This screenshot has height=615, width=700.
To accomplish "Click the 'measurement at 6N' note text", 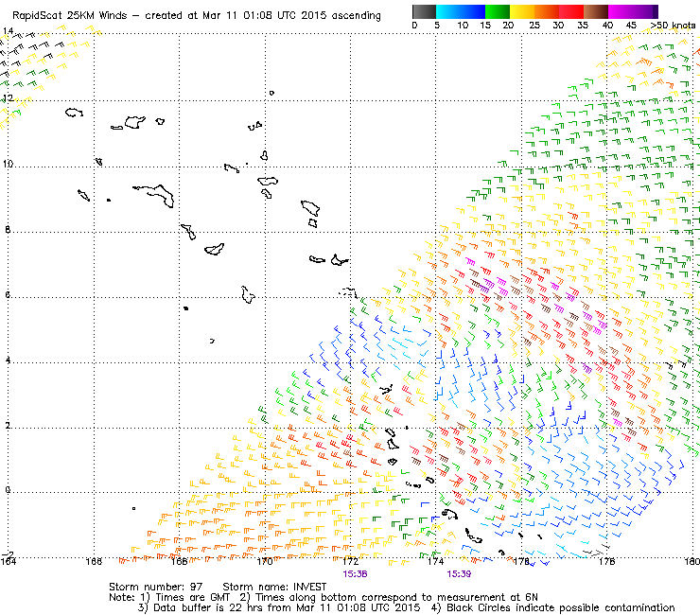I will 487,598.
